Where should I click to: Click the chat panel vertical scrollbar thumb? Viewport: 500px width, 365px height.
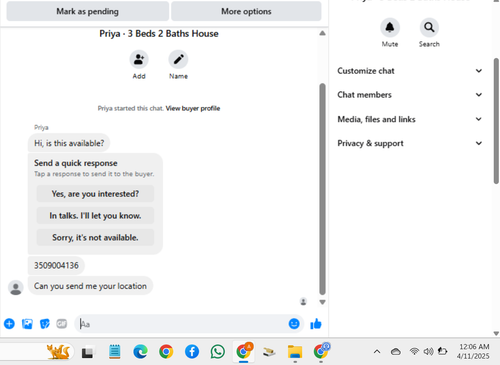point(322,189)
